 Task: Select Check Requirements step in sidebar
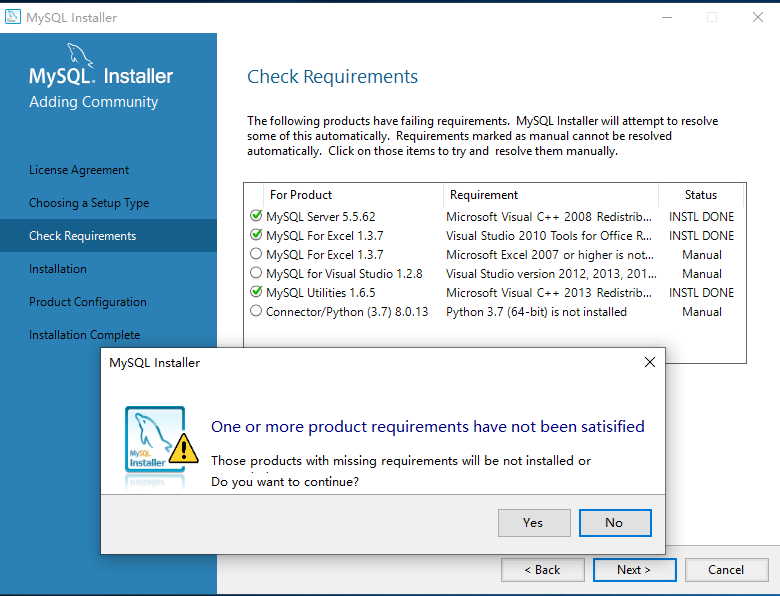tap(108, 235)
